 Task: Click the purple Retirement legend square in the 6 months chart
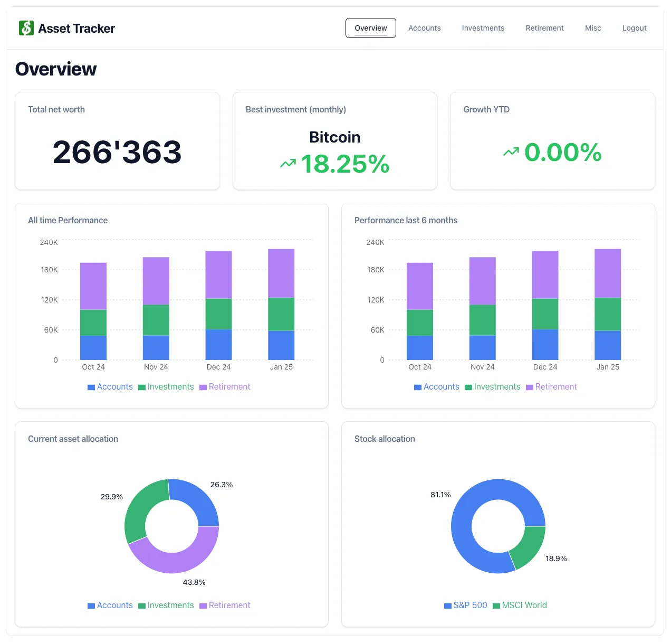[529, 387]
